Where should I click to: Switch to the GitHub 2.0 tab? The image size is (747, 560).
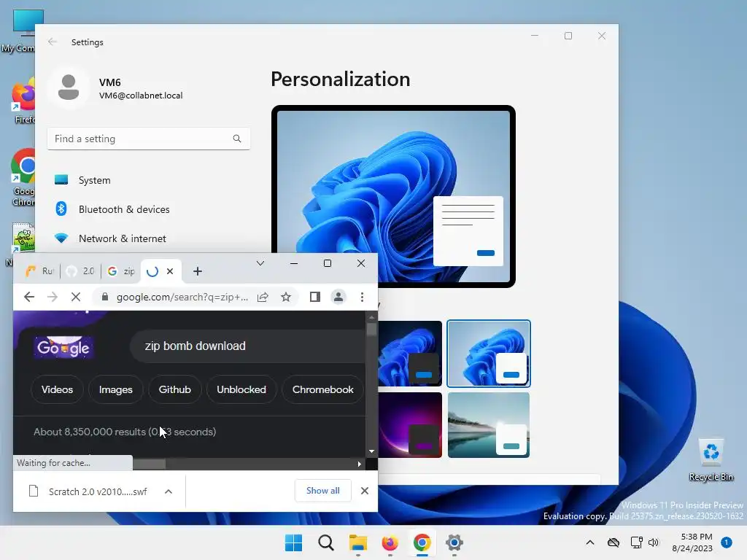click(x=80, y=271)
